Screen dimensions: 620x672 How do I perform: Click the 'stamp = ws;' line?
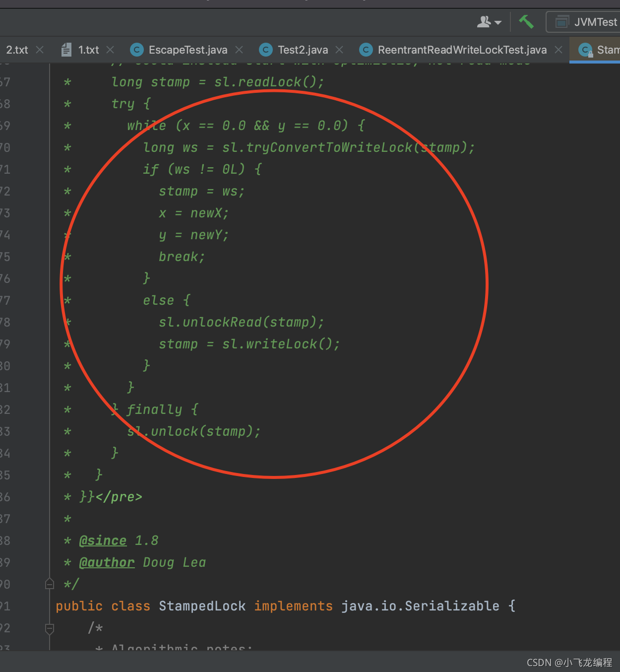(202, 191)
